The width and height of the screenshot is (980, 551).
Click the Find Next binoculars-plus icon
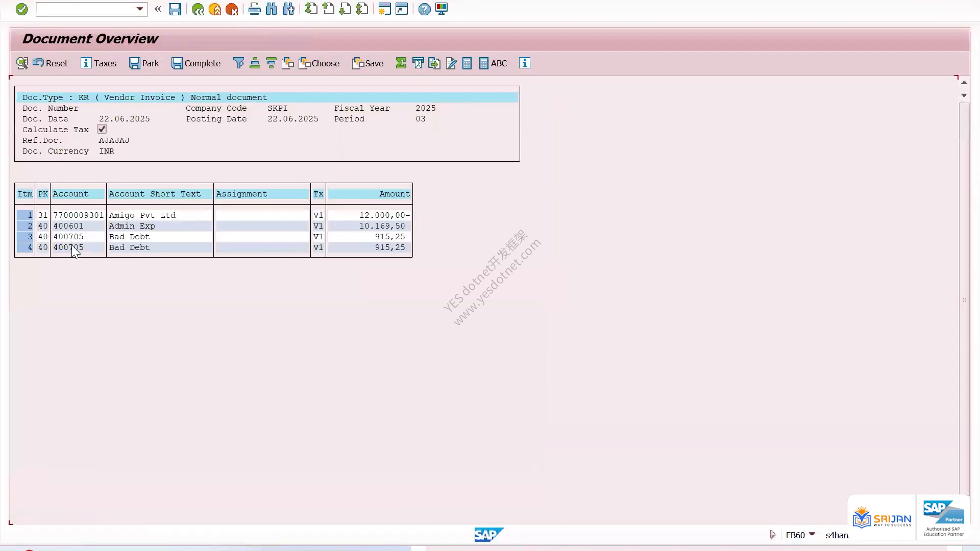[288, 9]
